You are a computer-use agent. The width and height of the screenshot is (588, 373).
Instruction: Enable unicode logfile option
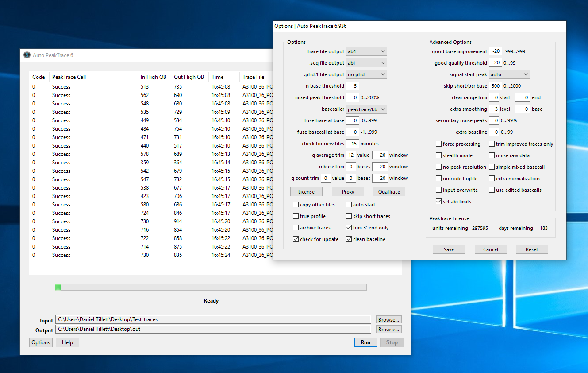438,179
